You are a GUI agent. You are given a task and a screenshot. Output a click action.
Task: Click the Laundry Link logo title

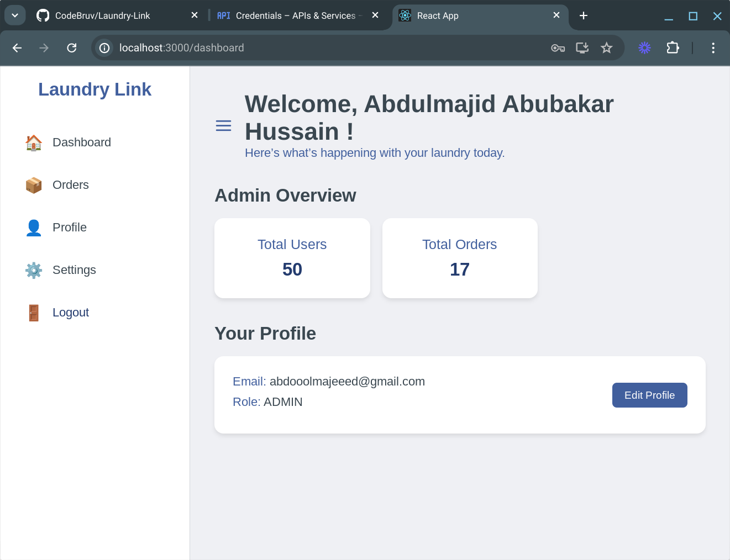coord(94,89)
